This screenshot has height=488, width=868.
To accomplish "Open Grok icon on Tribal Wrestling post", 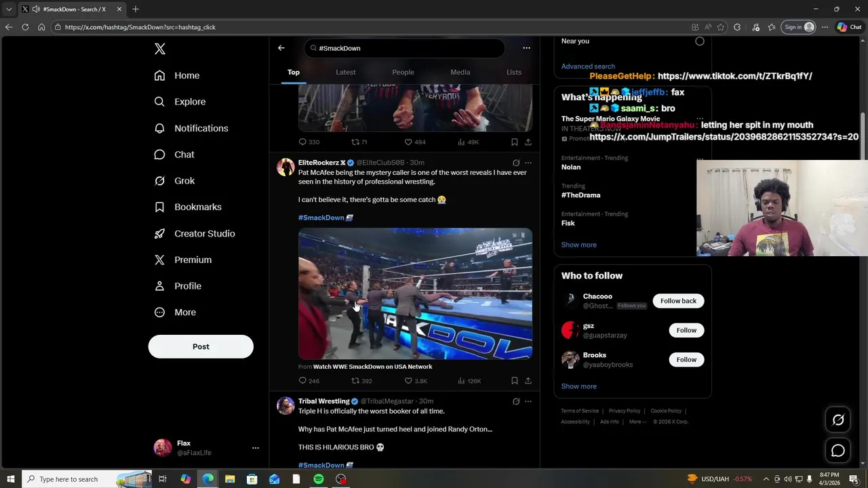I will pyautogui.click(x=516, y=401).
